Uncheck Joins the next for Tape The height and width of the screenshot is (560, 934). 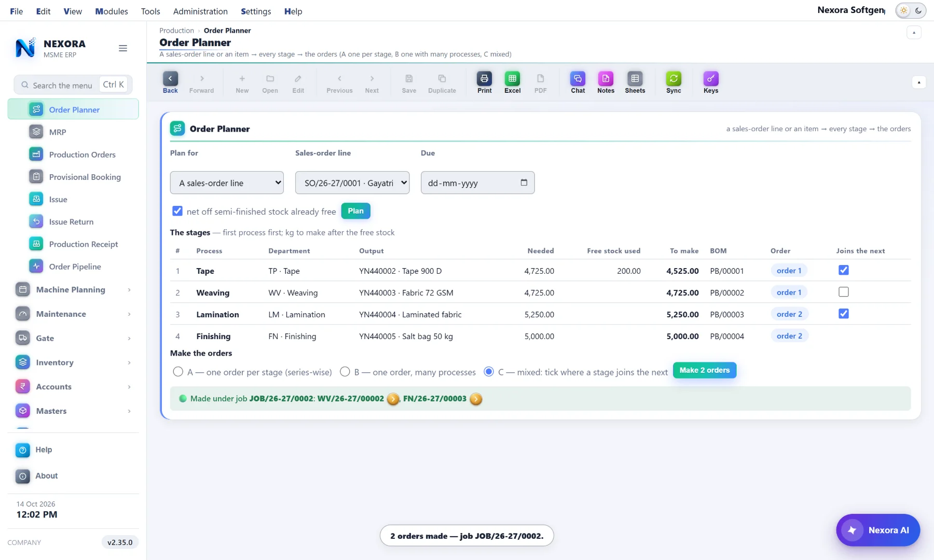click(844, 270)
